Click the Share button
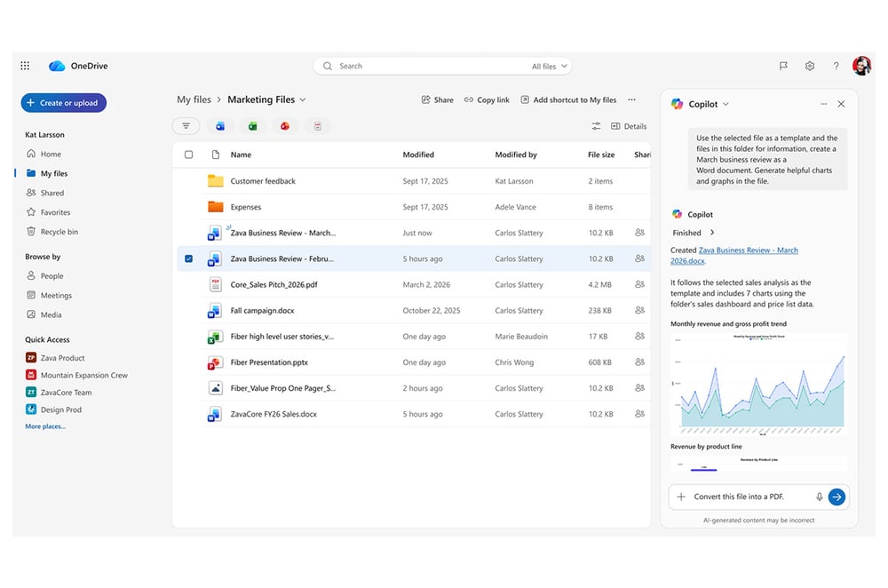This screenshot has height=588, width=888. [x=437, y=99]
